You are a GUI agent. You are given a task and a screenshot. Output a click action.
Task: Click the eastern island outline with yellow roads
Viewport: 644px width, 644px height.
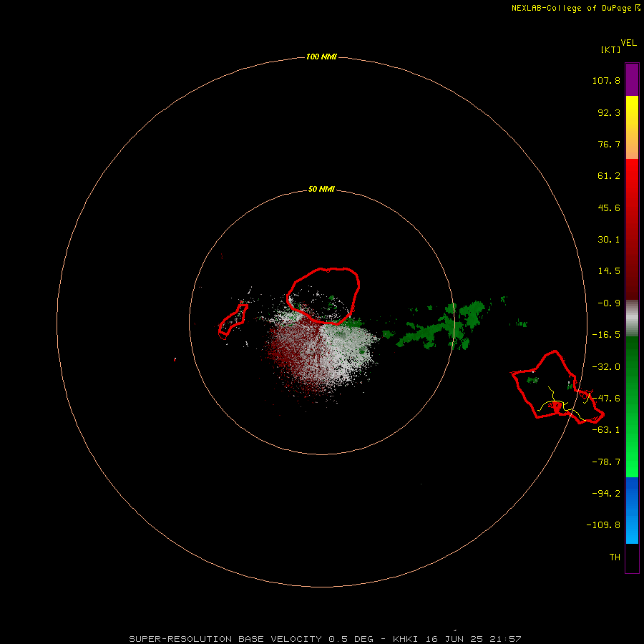point(557,387)
